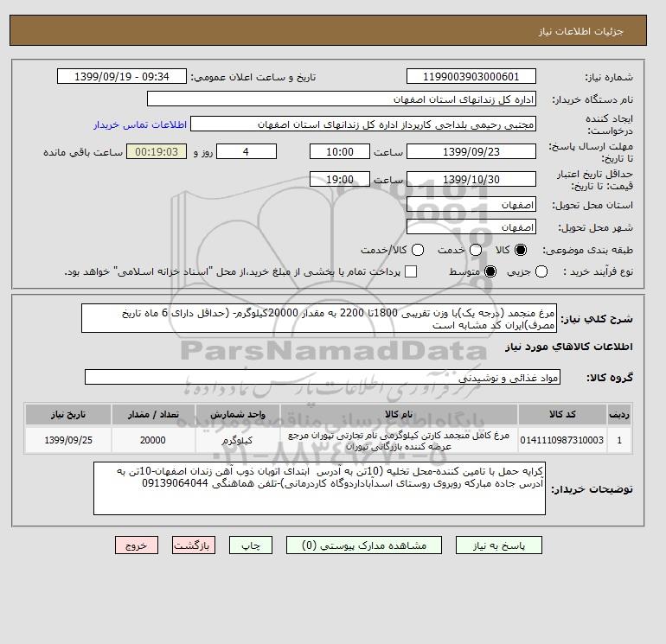Select the جزیی purchase type radio
The height and width of the screenshot is (644, 666).
pyautogui.click(x=541, y=271)
